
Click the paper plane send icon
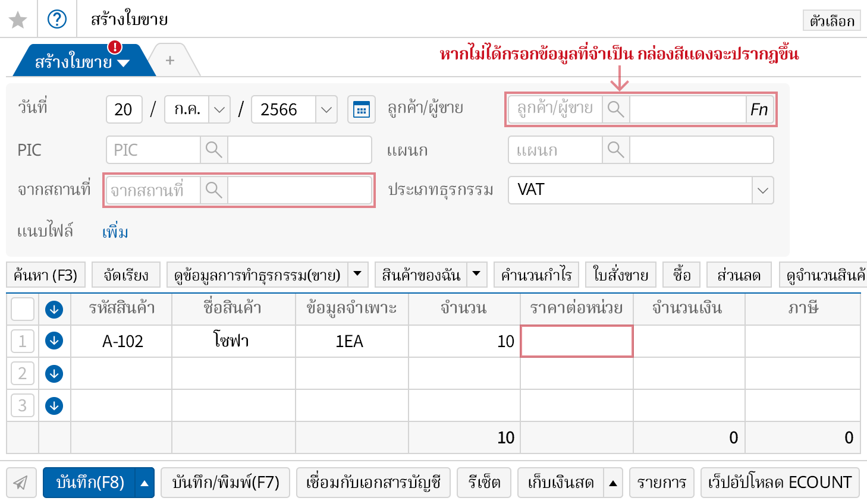coord(21,482)
